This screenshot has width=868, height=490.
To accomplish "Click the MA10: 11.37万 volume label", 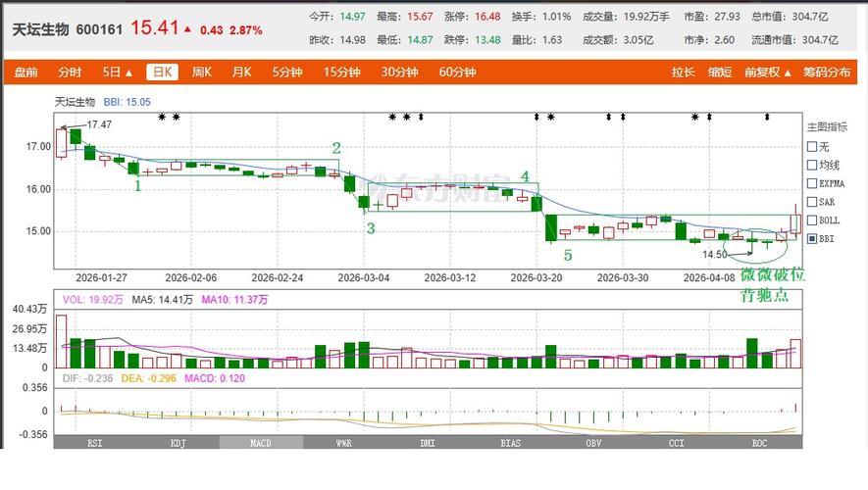I will pos(234,300).
